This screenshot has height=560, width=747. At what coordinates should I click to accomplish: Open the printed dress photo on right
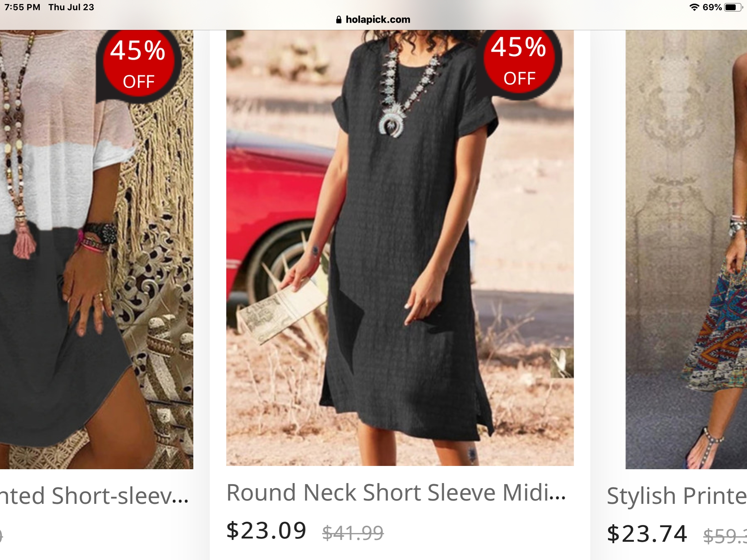(686, 249)
